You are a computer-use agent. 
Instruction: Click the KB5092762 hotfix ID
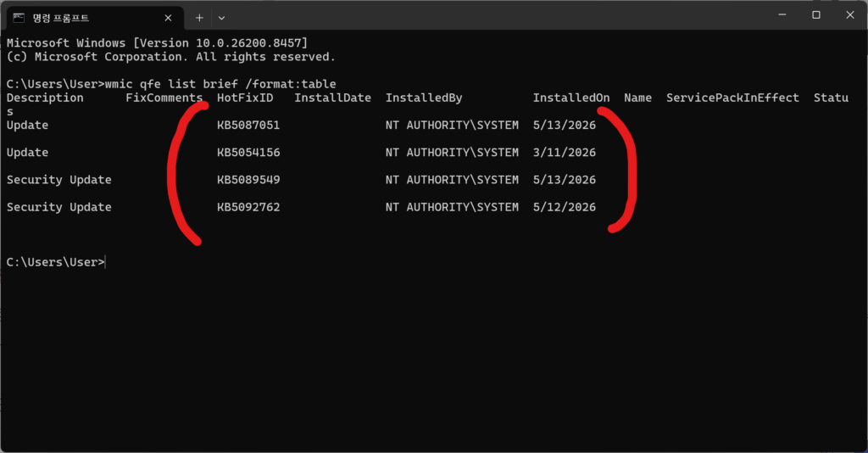point(248,207)
